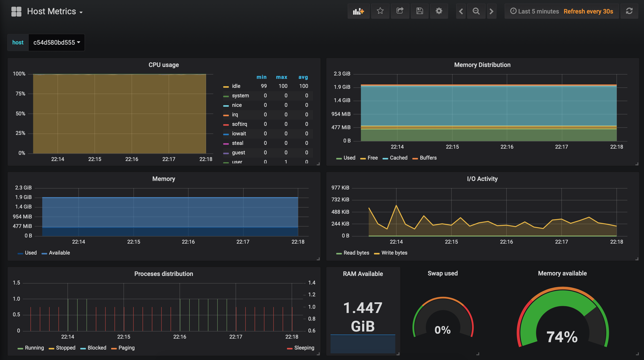644x360 pixels.
Task: Toggle Cached series in Memory Distribution legend
Action: click(x=398, y=158)
